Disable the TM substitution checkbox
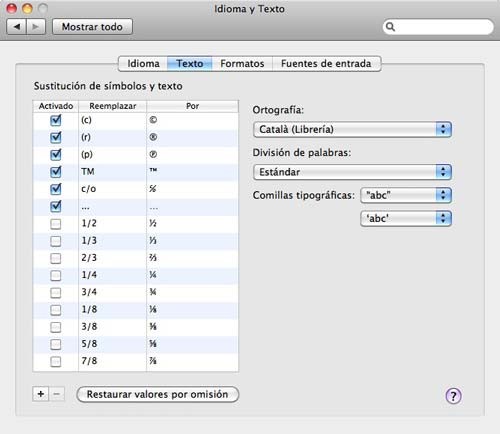 point(56,172)
